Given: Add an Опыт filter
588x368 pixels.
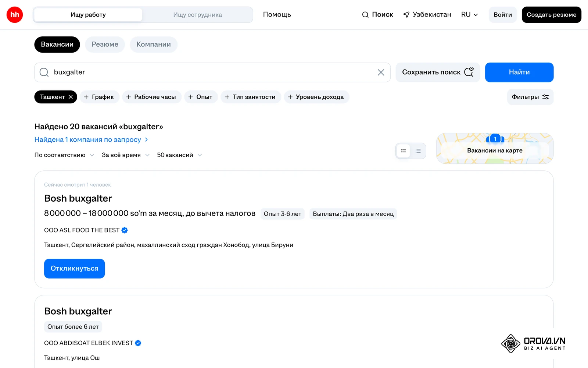Looking at the screenshot, I should click(x=201, y=97).
